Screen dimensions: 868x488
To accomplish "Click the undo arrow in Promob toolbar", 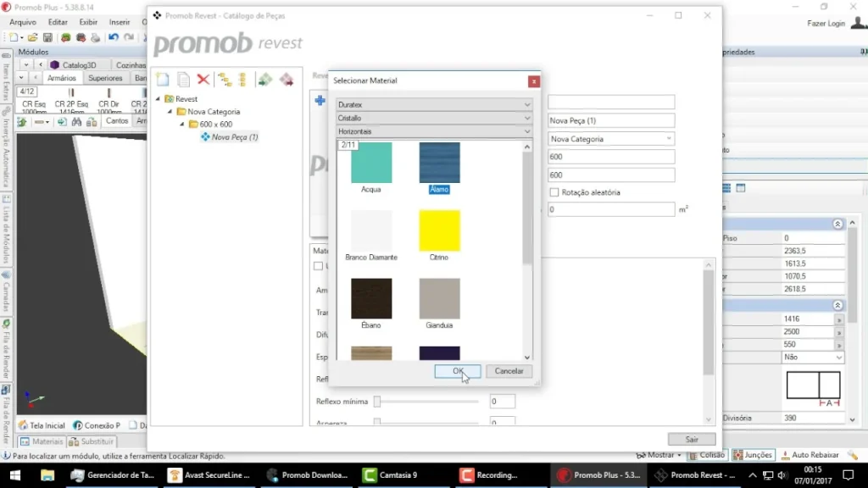I will coord(114,37).
